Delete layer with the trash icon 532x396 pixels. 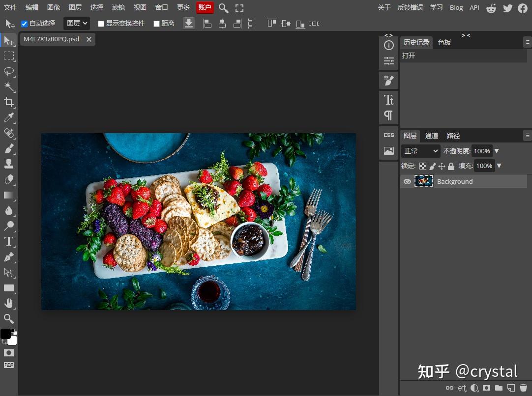coord(524,388)
